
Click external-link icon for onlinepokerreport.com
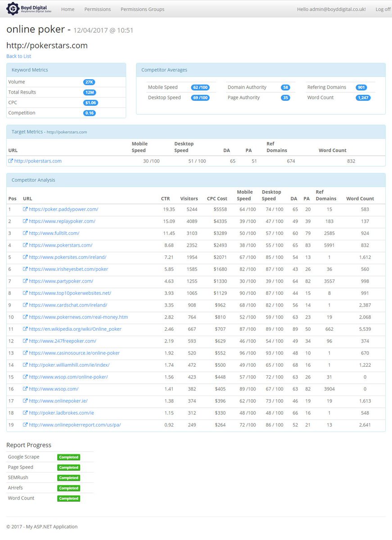[x=25, y=425]
